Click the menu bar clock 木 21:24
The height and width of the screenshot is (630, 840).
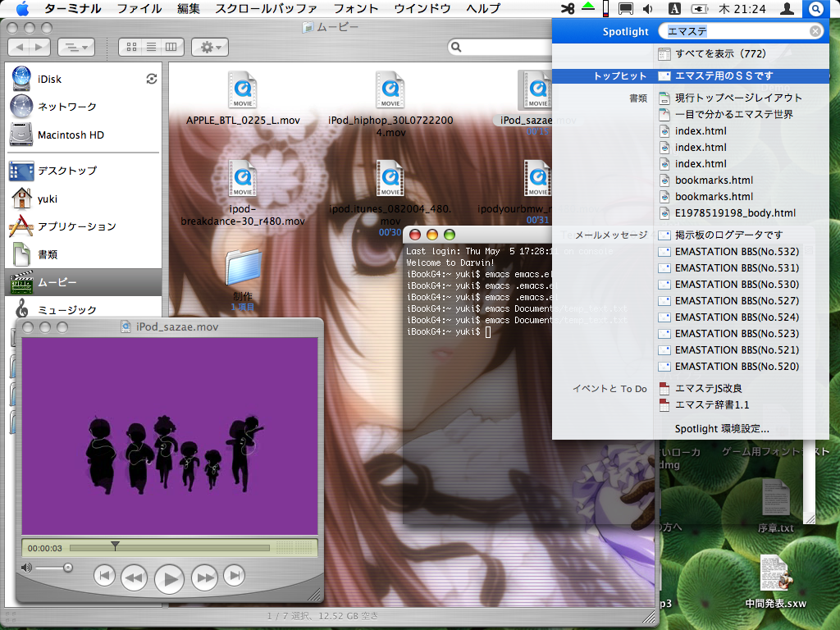pyautogui.click(x=742, y=8)
